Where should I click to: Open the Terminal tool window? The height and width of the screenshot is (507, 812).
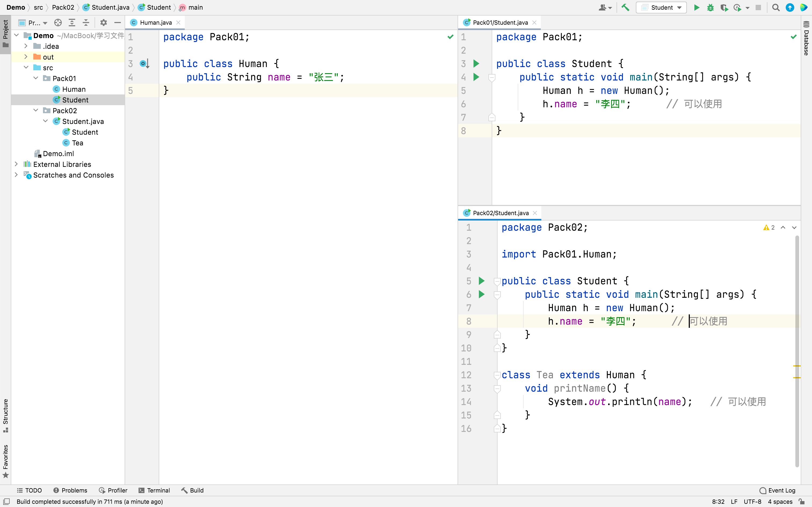click(154, 490)
